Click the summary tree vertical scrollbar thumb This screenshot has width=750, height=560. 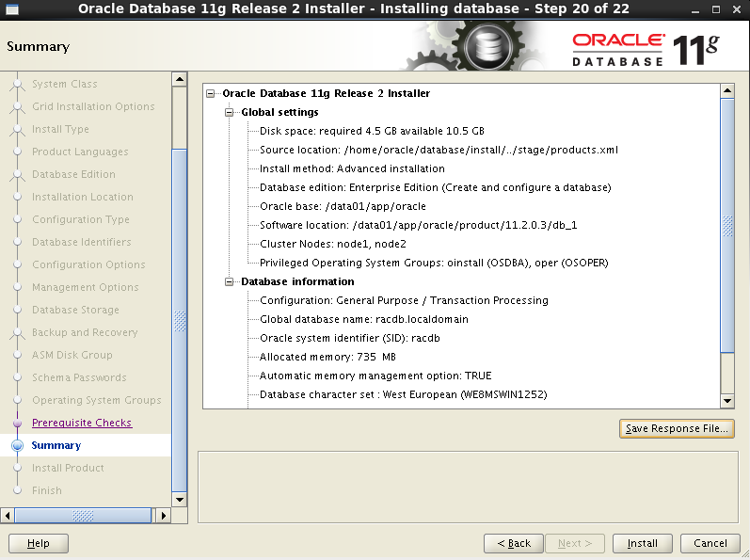(727, 226)
